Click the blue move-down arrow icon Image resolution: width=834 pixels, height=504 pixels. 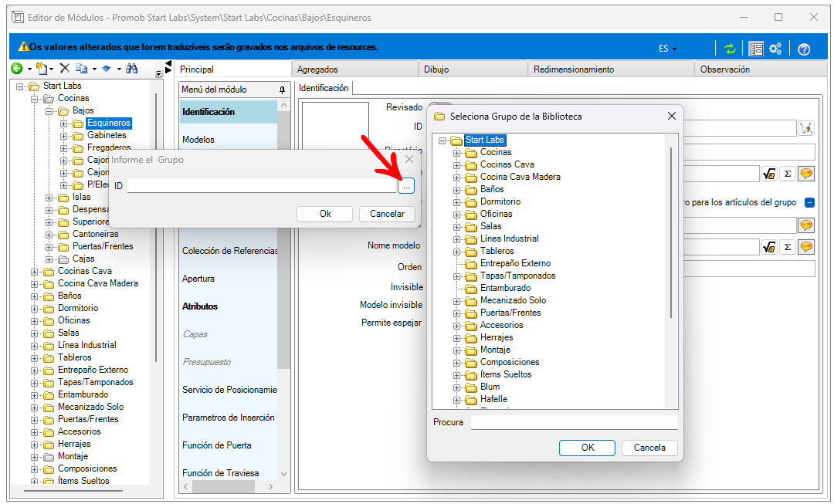point(107,68)
